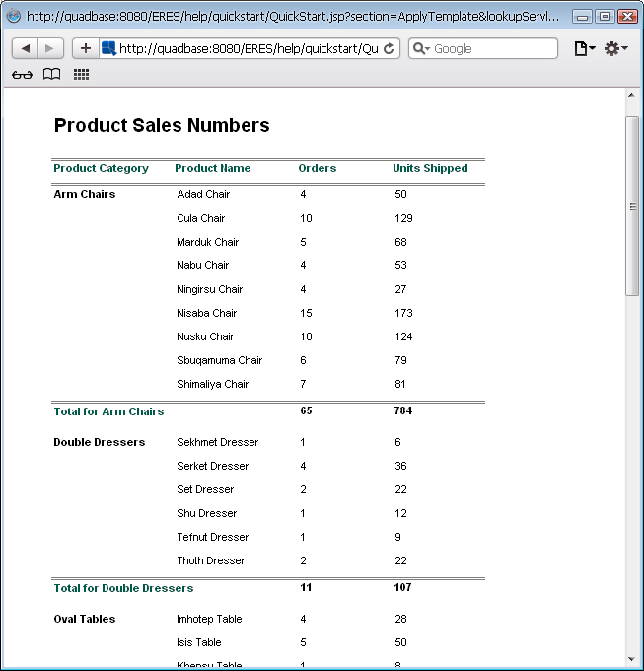This screenshot has width=644, height=671.
Task: Go back with the browser back arrow
Action: (x=26, y=48)
